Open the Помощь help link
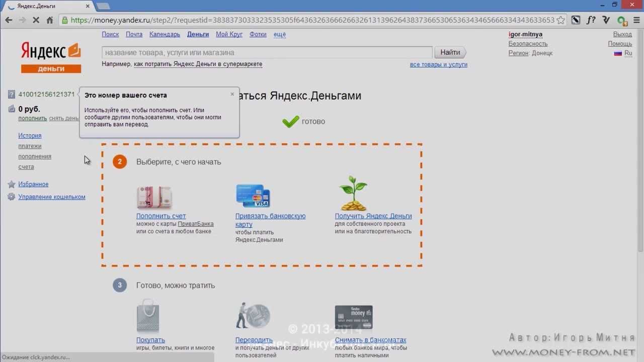This screenshot has width=644, height=362. [620, 44]
